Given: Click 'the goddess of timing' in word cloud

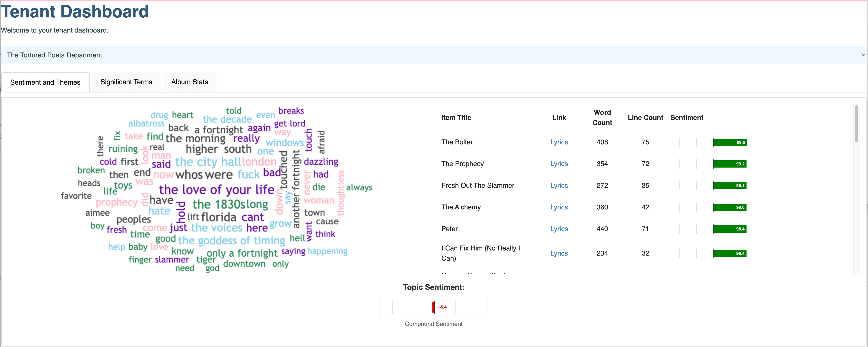Looking at the screenshot, I should pos(232,240).
